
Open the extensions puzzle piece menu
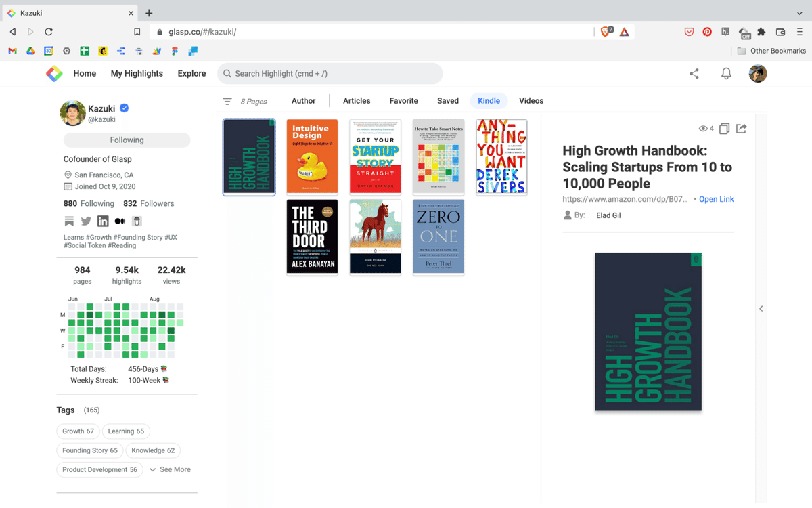point(761,32)
